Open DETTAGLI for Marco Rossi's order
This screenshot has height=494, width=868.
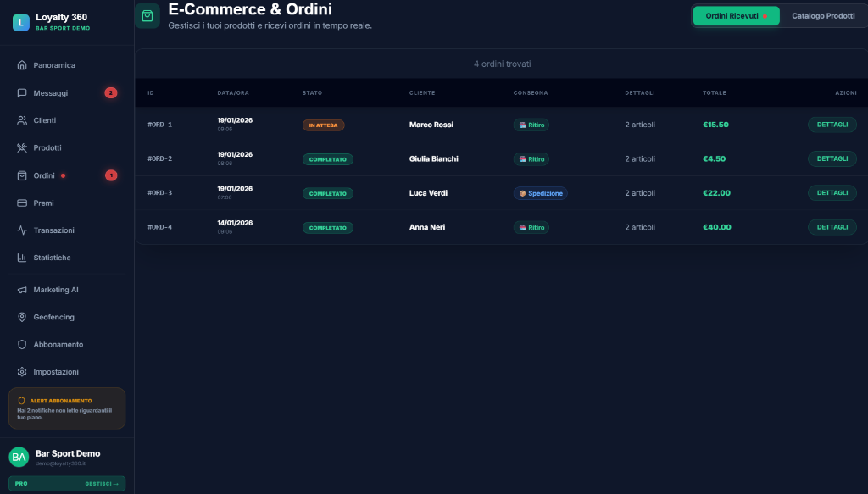(832, 124)
